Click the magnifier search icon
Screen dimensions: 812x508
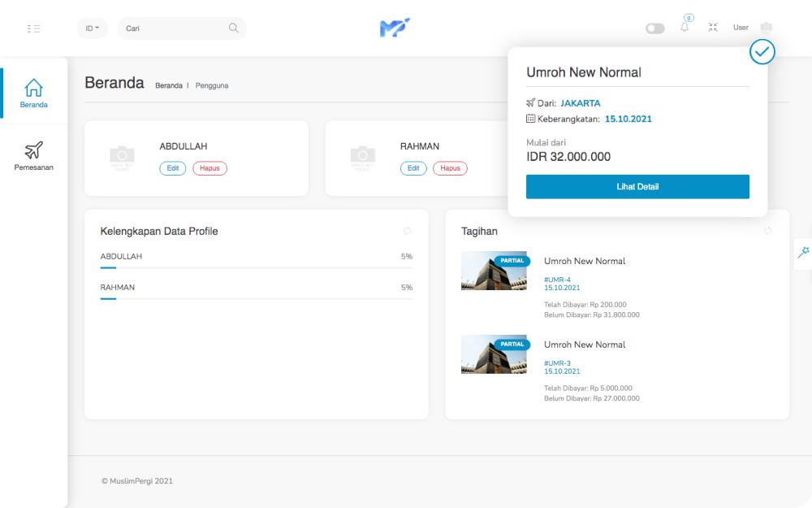234,28
